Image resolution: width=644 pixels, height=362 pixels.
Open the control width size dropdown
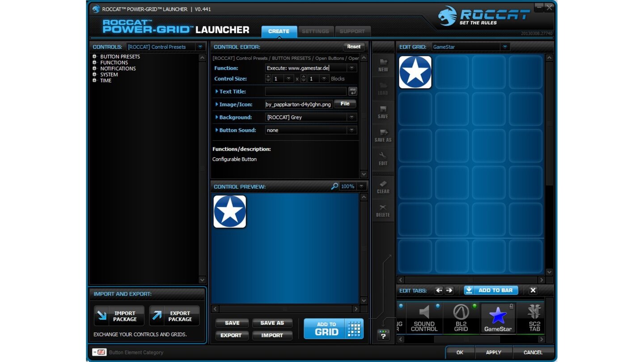click(289, 79)
